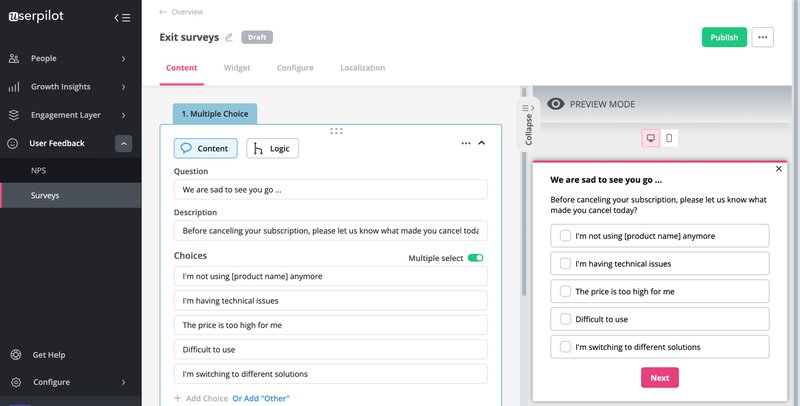Select desktop preview device icon
This screenshot has width=800, height=406.
tap(651, 138)
